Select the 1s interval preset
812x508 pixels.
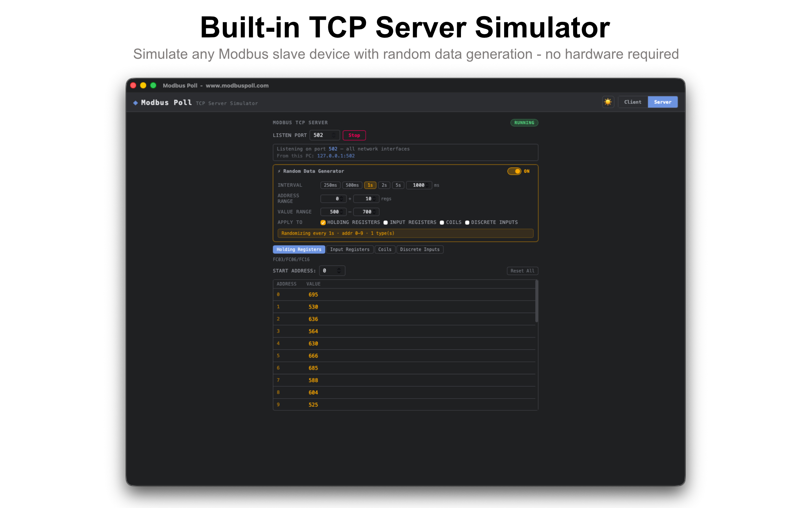pyautogui.click(x=370, y=185)
